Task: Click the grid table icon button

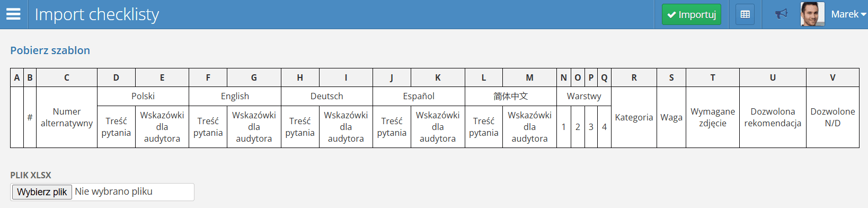Action: tap(745, 14)
